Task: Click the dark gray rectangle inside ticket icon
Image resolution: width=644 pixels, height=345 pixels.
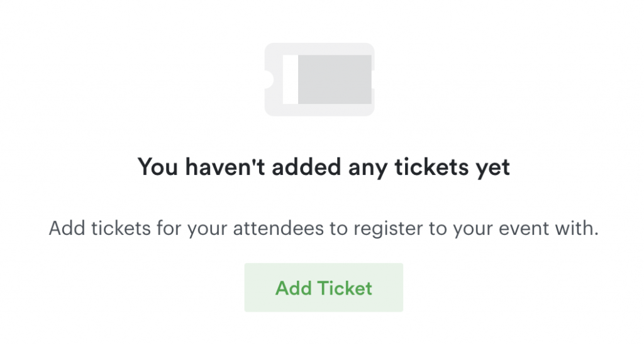Action: pyautogui.click(x=334, y=79)
